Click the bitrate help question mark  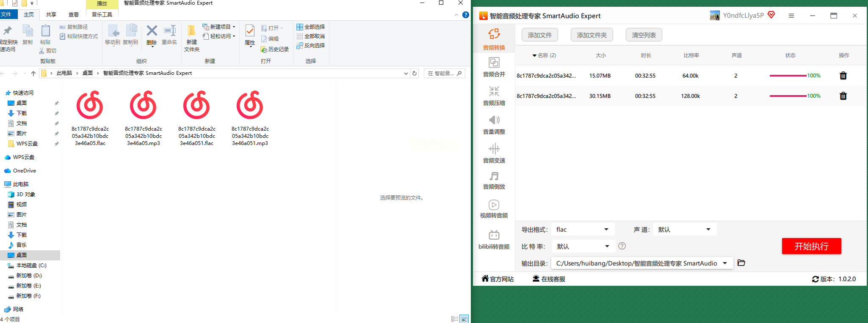[622, 246]
